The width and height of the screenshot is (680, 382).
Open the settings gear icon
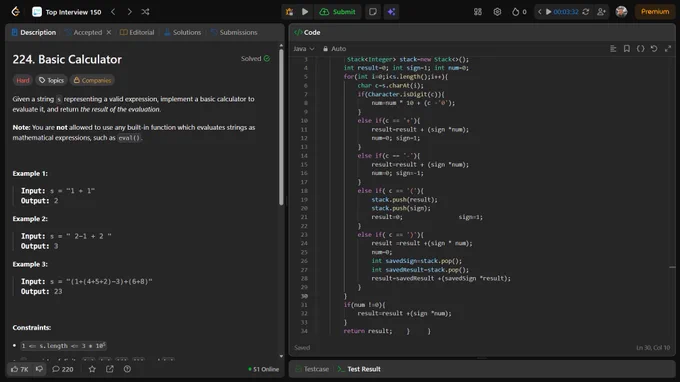coord(497,12)
